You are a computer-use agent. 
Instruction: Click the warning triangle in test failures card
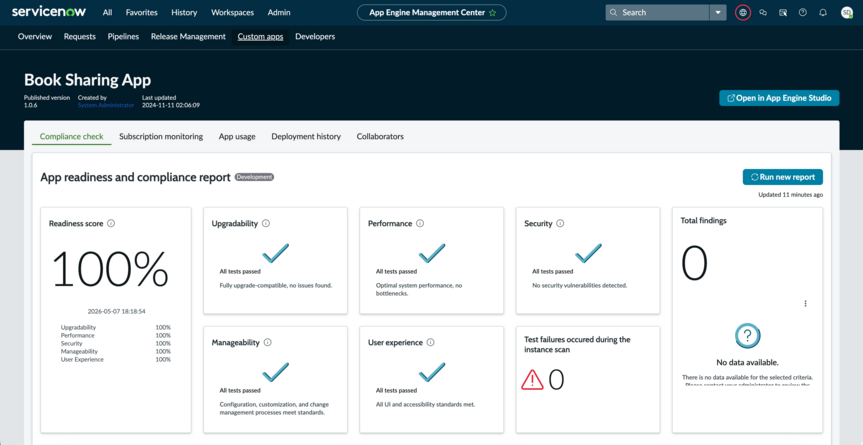point(532,380)
